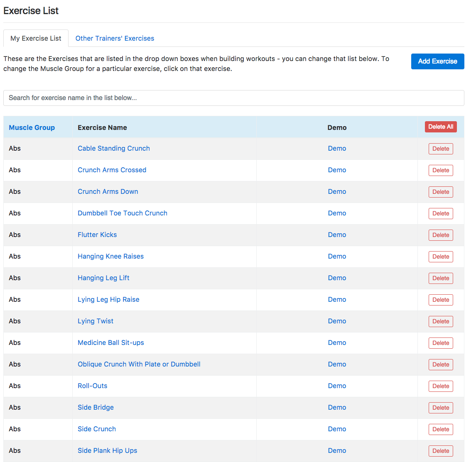Image resolution: width=476 pixels, height=462 pixels.
Task: Open Flutter Kicks exercise
Action: [x=97, y=235]
